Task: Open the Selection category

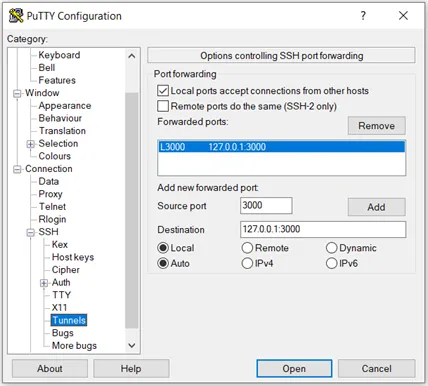Action: (58, 144)
